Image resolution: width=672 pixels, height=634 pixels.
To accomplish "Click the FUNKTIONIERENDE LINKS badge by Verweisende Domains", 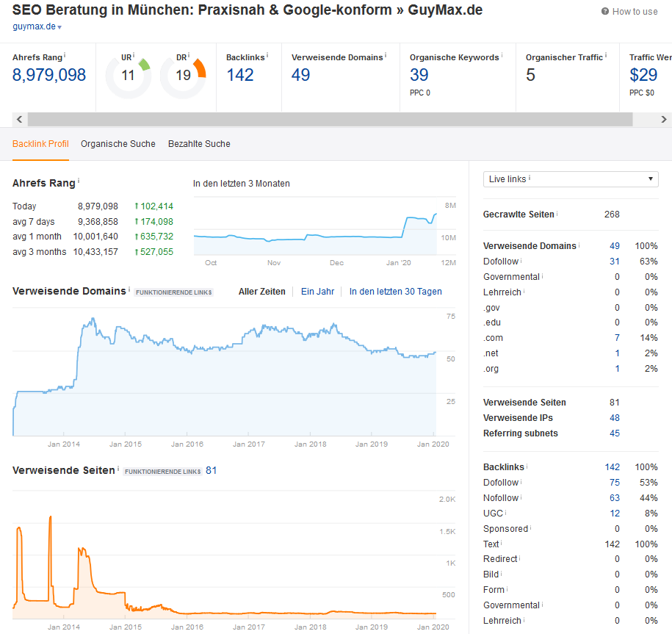I will (173, 292).
